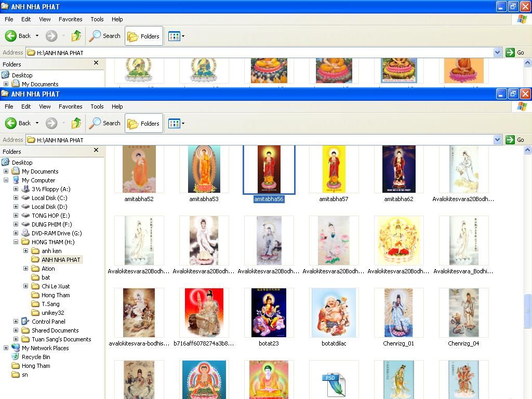The width and height of the screenshot is (532, 399).
Task: Select amitabha62 image thumbnail
Action: [x=398, y=169]
